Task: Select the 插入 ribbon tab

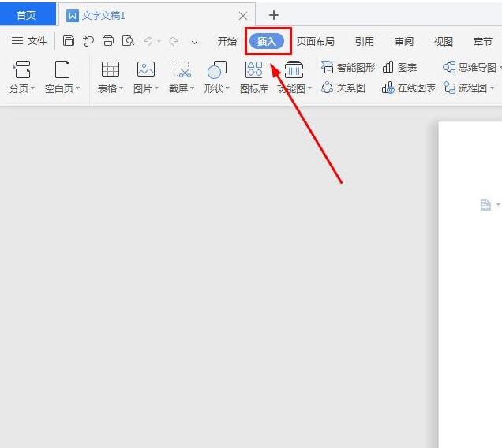Action: click(x=266, y=41)
